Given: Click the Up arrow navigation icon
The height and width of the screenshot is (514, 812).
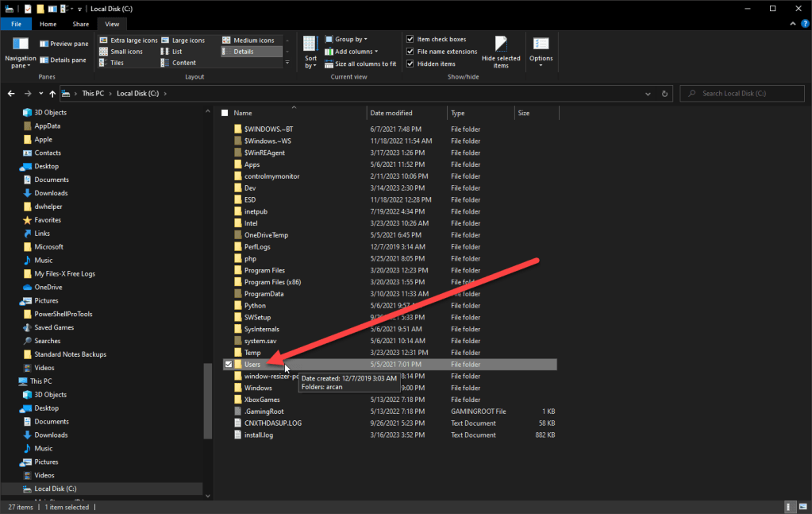Looking at the screenshot, I should click(52, 94).
